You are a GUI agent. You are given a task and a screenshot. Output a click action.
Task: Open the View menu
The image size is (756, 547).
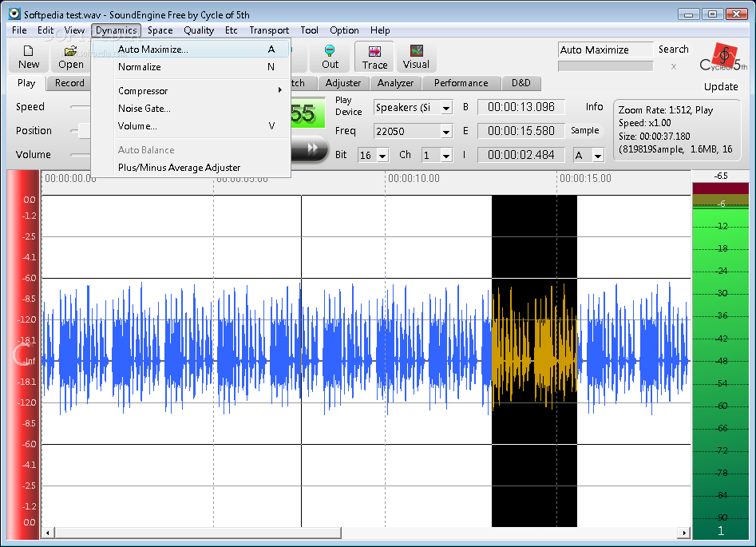tap(74, 30)
